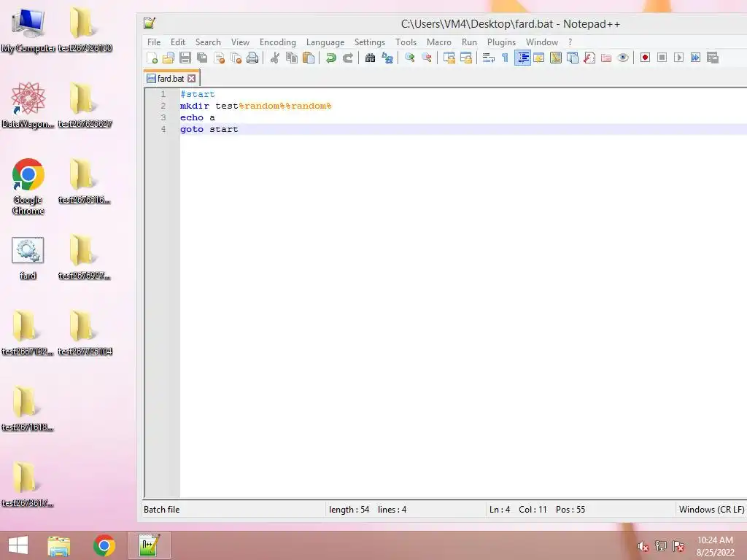The width and height of the screenshot is (747, 560).
Task: Toggle the Document List panel icon
Action: (x=573, y=58)
